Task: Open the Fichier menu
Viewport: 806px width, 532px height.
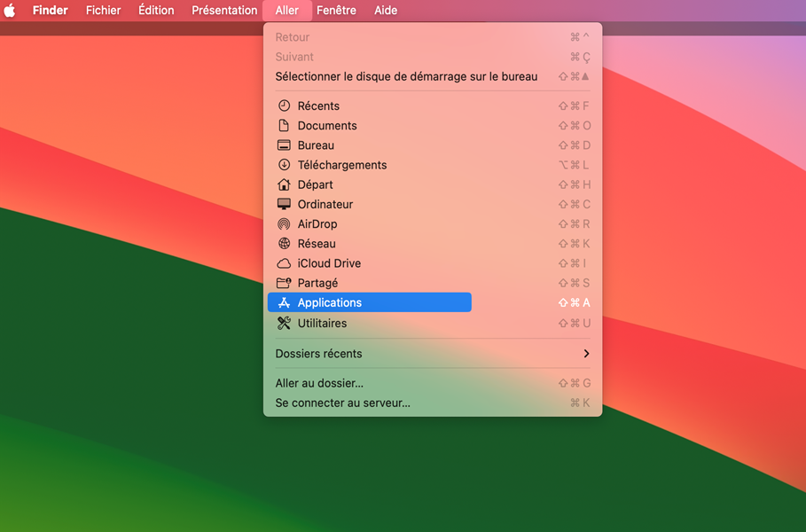Action: coord(103,11)
